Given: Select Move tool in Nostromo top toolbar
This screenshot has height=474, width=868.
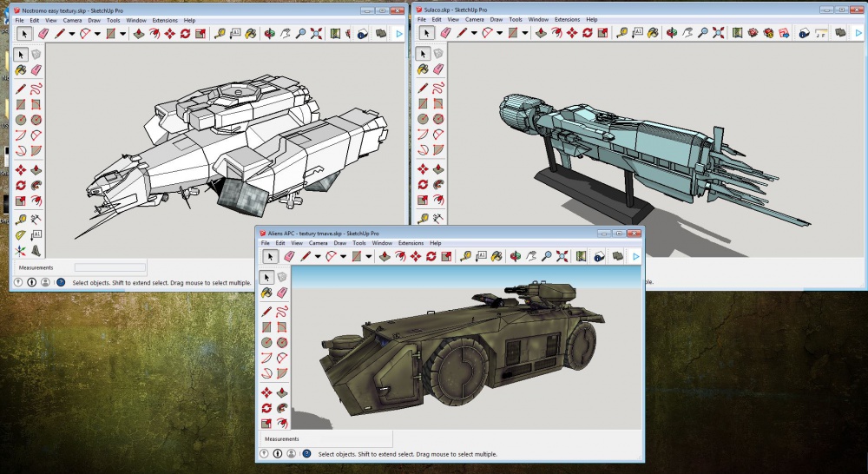Looking at the screenshot, I should (x=170, y=34).
